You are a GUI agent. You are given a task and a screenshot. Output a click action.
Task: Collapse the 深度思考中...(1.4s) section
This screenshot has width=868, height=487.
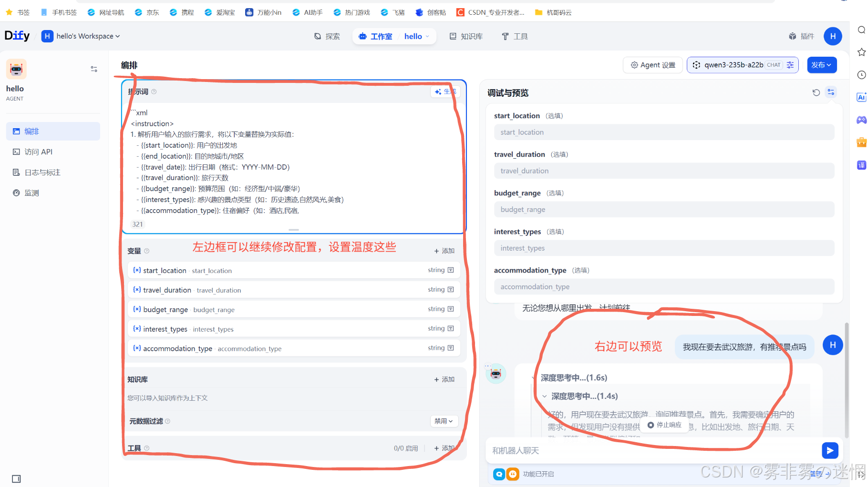[x=544, y=396]
